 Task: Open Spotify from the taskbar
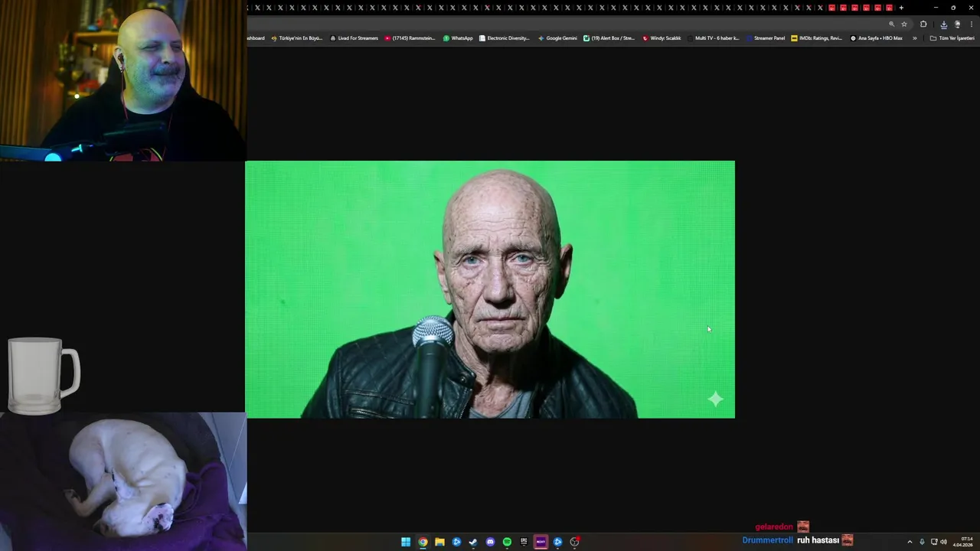click(507, 542)
